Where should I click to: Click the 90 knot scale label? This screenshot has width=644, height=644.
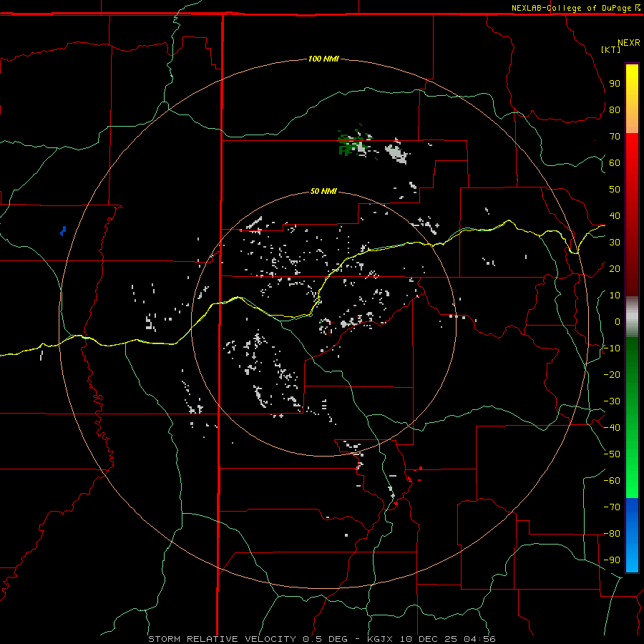pyautogui.click(x=615, y=84)
